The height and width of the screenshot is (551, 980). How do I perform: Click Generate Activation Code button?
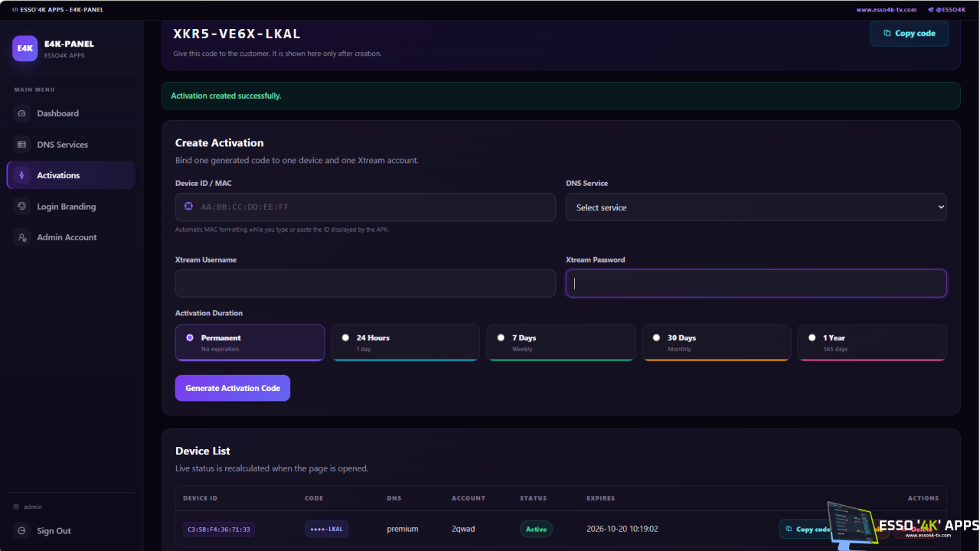(x=233, y=388)
